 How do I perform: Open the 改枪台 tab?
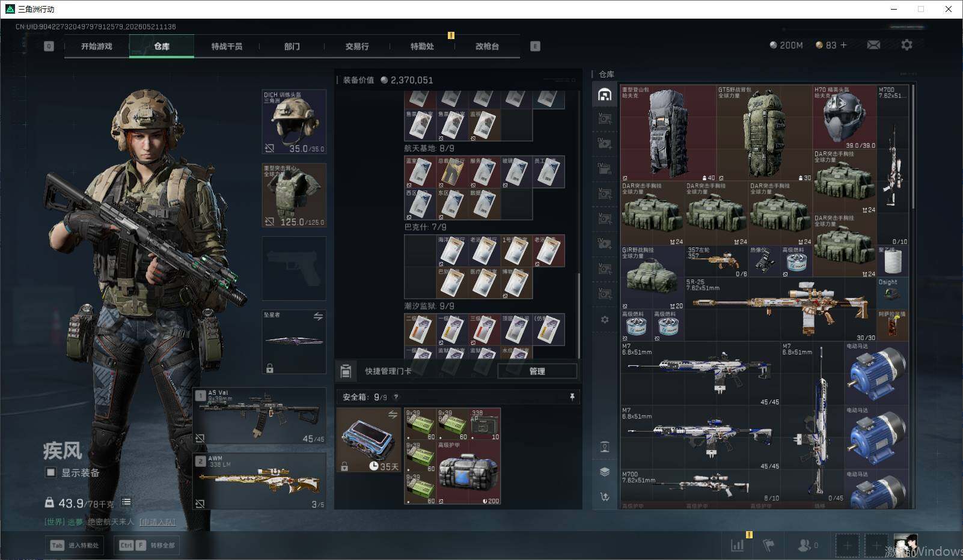(487, 46)
